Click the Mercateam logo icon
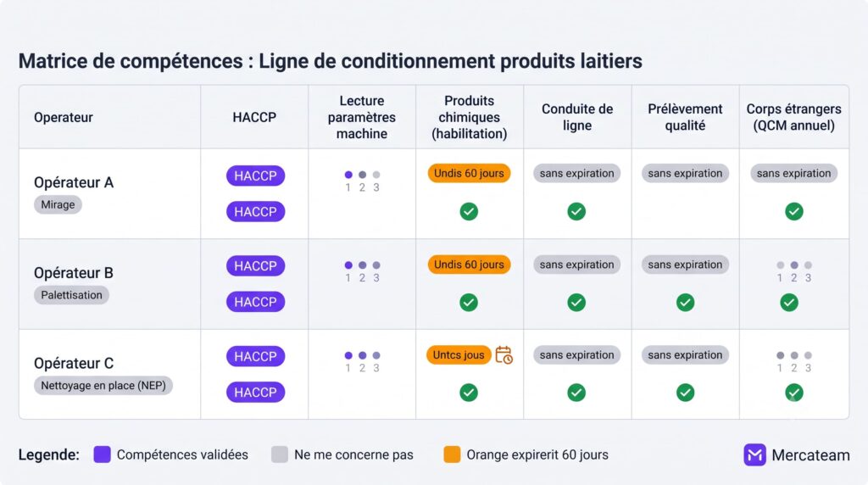Image resolution: width=868 pixels, height=485 pixels. (x=754, y=454)
